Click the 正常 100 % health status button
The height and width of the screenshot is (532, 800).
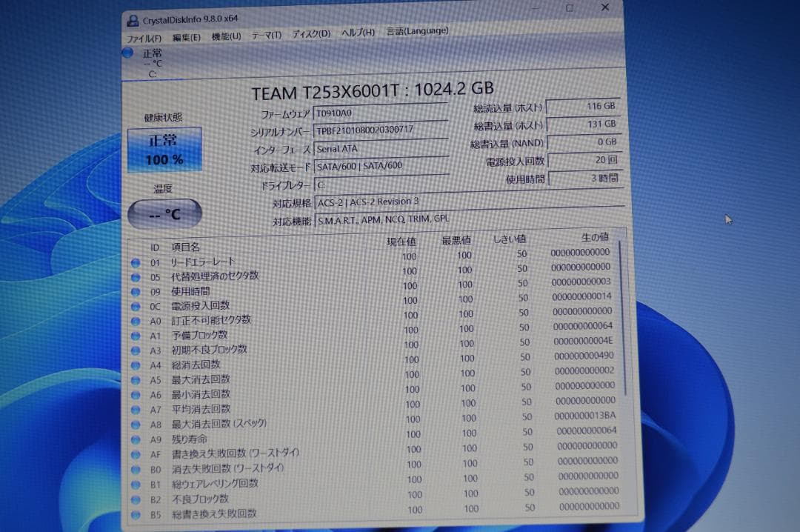coord(164,149)
